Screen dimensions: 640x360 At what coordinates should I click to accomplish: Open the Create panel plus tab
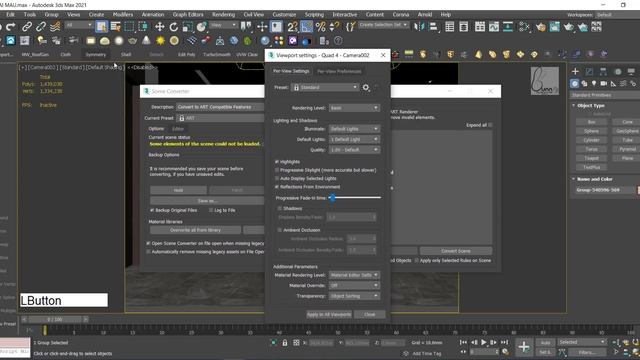575,71
